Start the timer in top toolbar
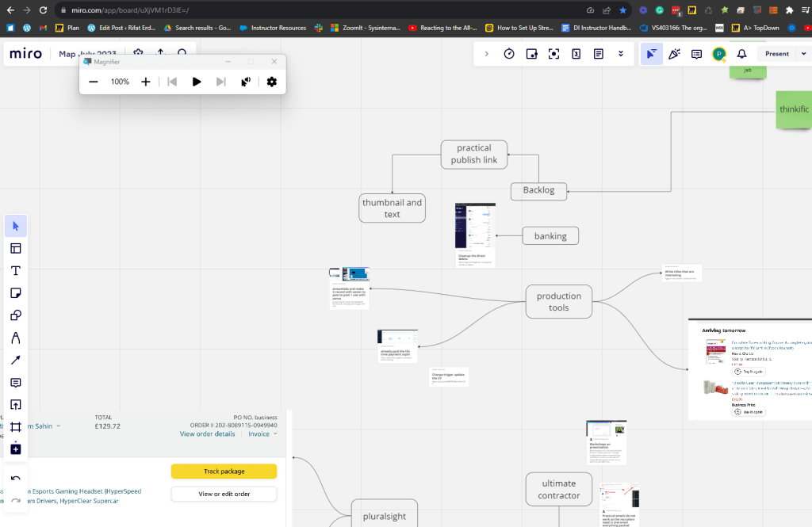The height and width of the screenshot is (527, 812). (x=509, y=54)
